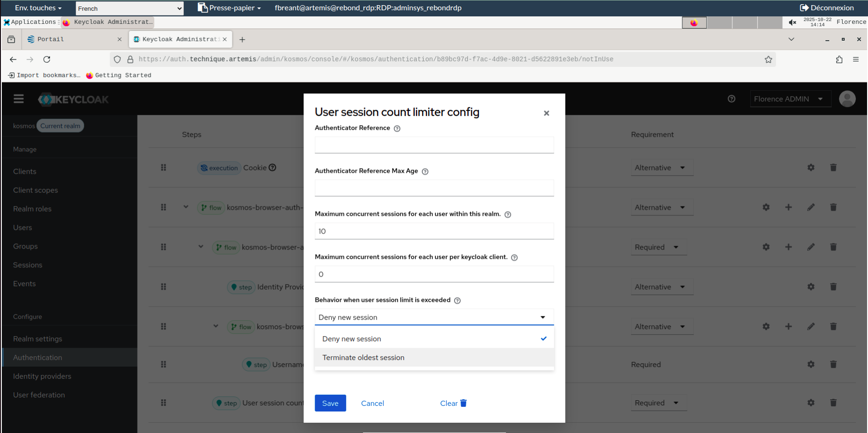The height and width of the screenshot is (433, 868).
Task: Open the Keycloak hamburger navigation menu
Action: pos(18,99)
